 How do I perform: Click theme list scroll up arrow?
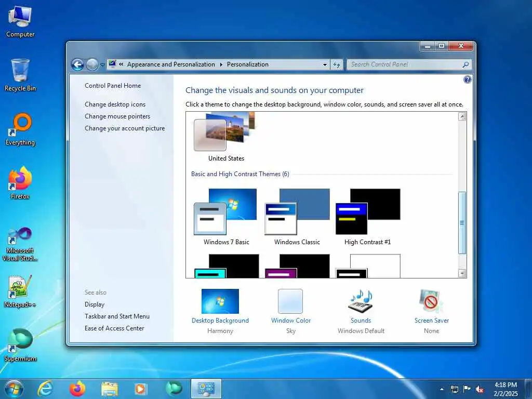(462, 116)
